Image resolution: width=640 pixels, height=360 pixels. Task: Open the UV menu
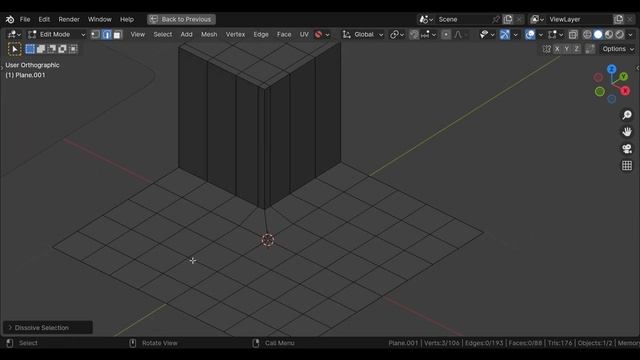point(304,34)
